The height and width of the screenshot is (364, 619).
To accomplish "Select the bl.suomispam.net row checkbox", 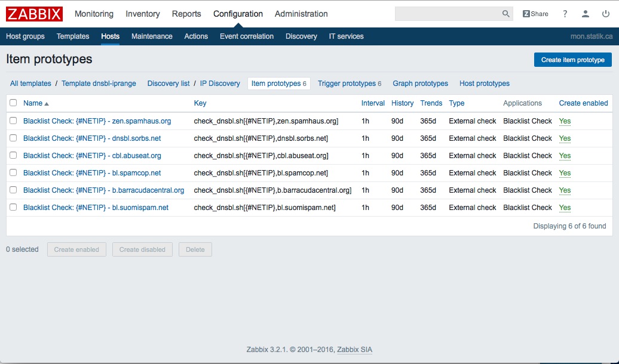I will [x=13, y=207].
